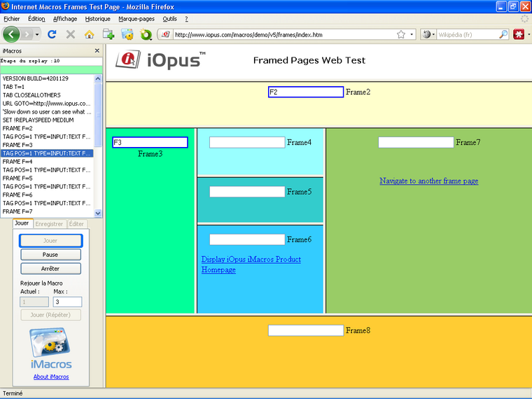Click the Frame5 text input
The height and width of the screenshot is (399, 532).
[247, 192]
